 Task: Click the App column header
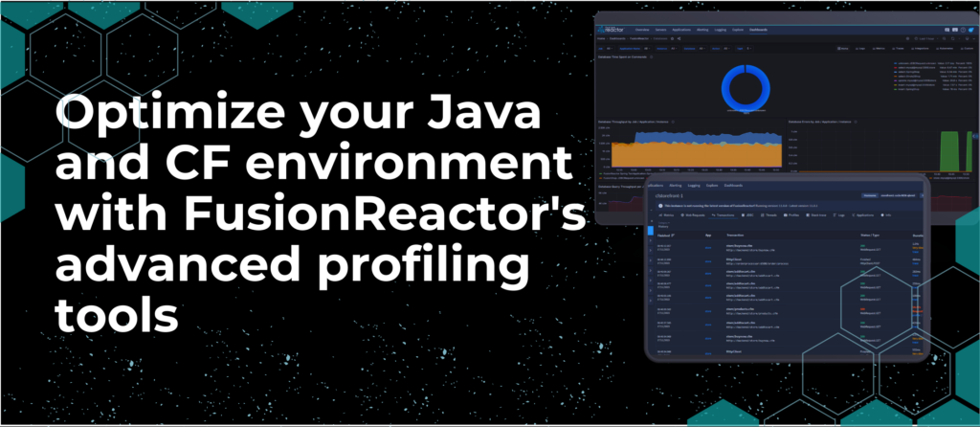pyautogui.click(x=708, y=236)
